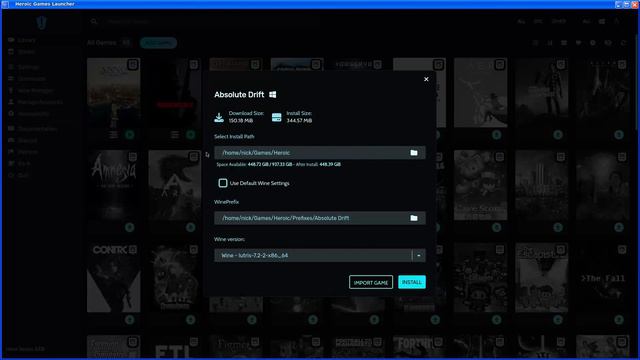Click the download size arrow icon

coord(219,118)
